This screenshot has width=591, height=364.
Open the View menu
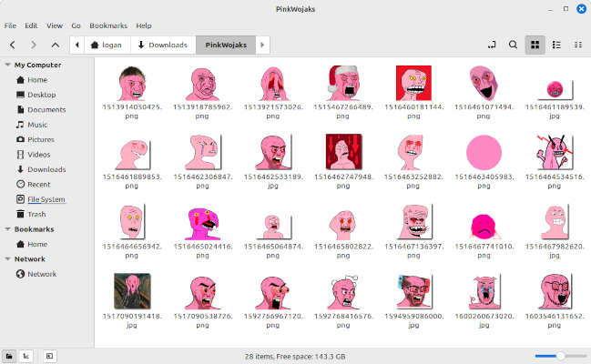pyautogui.click(x=55, y=25)
